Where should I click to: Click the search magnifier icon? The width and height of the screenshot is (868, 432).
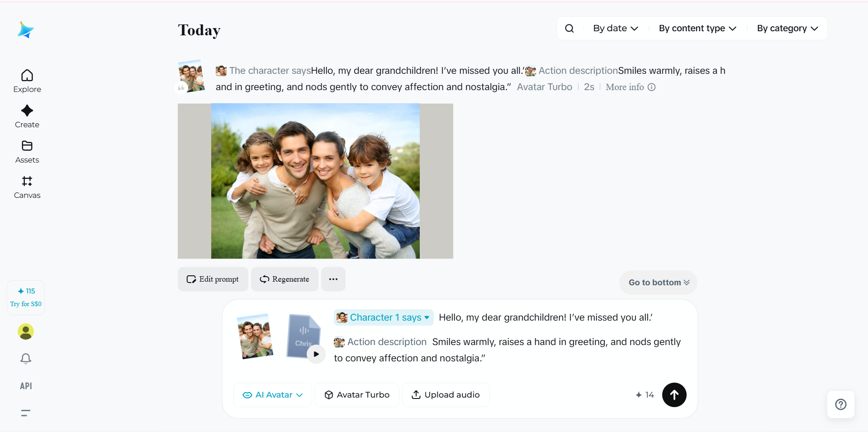(569, 29)
